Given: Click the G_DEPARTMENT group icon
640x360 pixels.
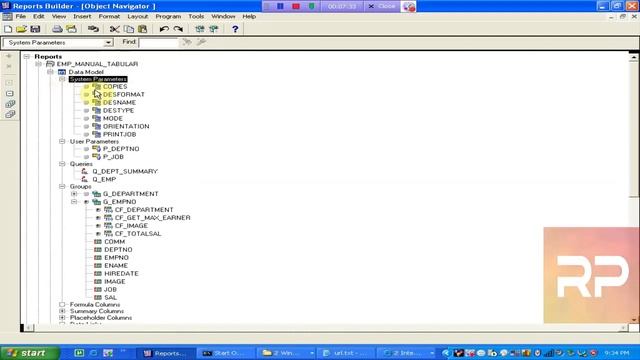Looking at the screenshot, I should (x=96, y=194).
